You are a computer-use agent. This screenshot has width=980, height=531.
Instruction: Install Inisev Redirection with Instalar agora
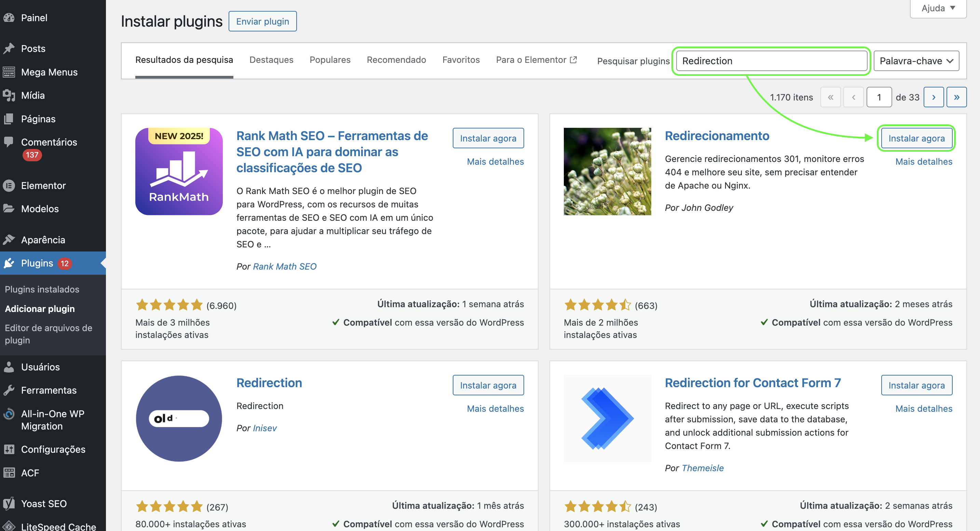[x=488, y=385]
